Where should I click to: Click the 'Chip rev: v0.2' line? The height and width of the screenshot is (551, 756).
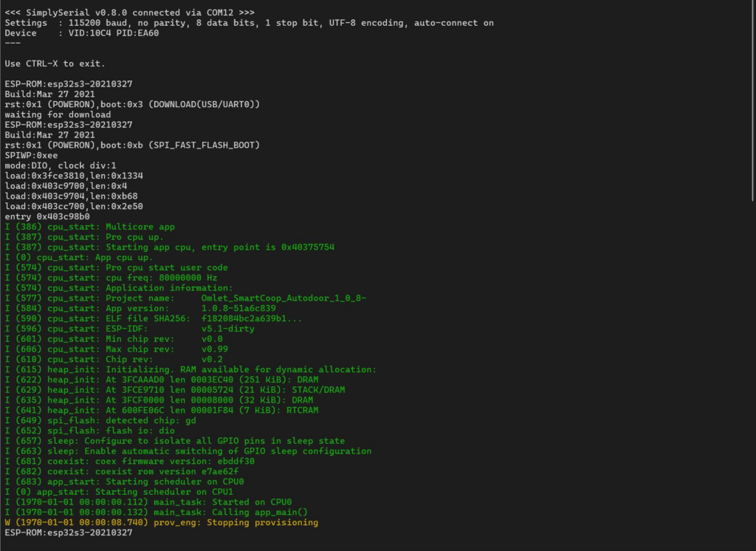(x=114, y=360)
